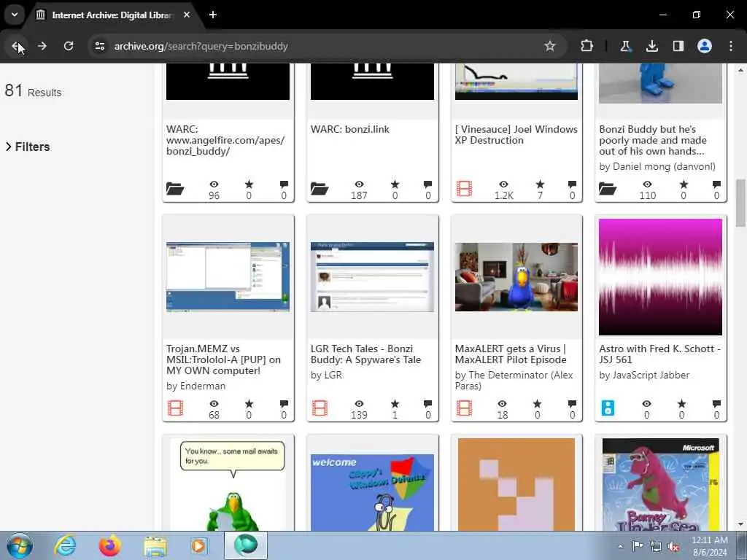
Task: Click folder icon on Daniel mong card
Action: [608, 189]
